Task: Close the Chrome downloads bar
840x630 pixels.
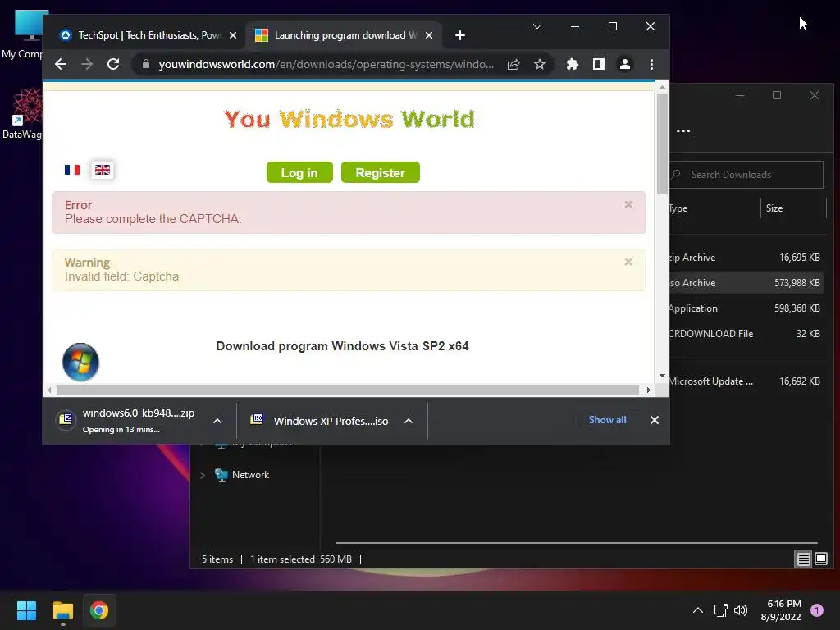Action: coord(655,420)
